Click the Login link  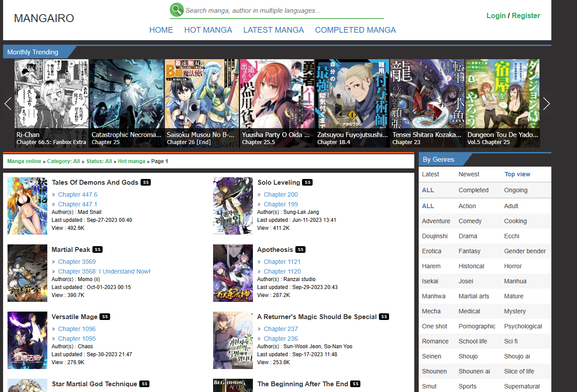point(496,15)
